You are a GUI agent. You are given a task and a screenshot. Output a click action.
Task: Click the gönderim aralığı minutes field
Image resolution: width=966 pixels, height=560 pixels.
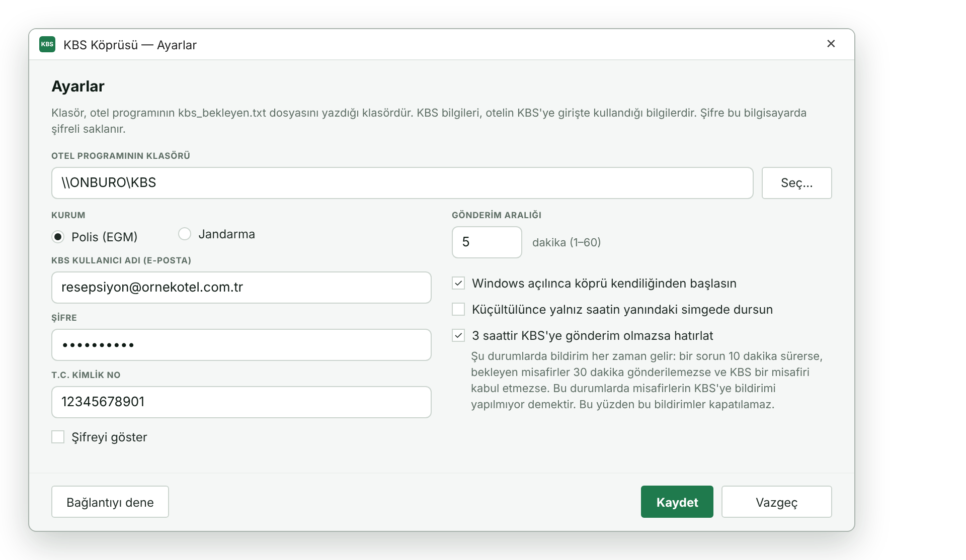[x=487, y=242]
